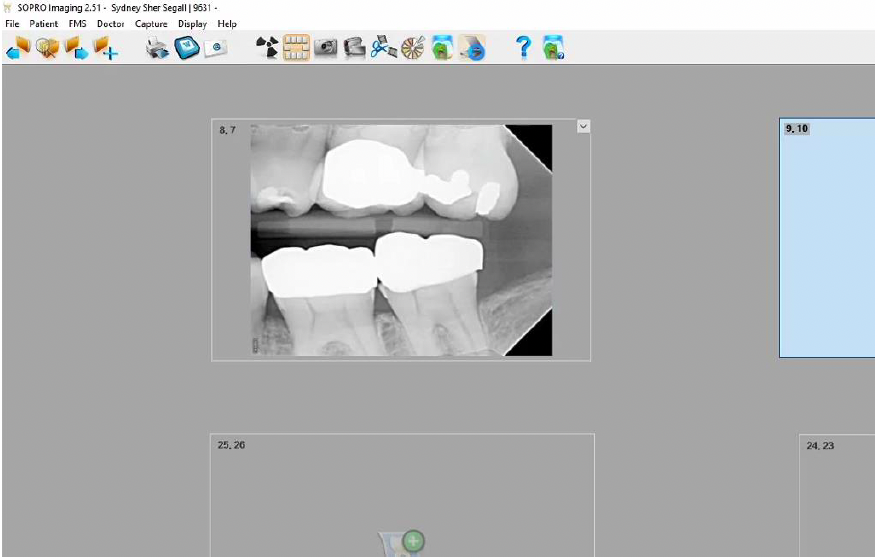
Task: Click the green jar icon in toolbar
Action: pyautogui.click(x=442, y=48)
